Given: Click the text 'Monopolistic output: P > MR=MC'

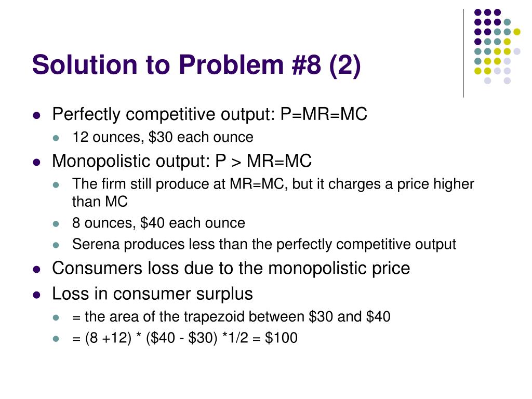Looking at the screenshot, I should tap(182, 161).
